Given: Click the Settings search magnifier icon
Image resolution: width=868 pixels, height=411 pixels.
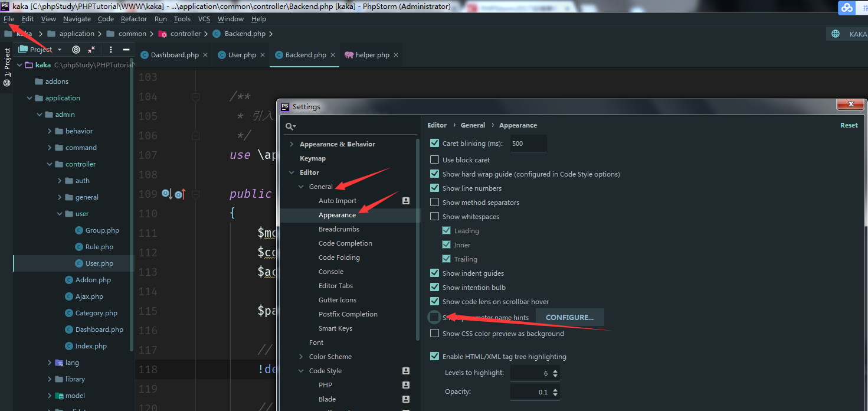Looking at the screenshot, I should pos(290,126).
